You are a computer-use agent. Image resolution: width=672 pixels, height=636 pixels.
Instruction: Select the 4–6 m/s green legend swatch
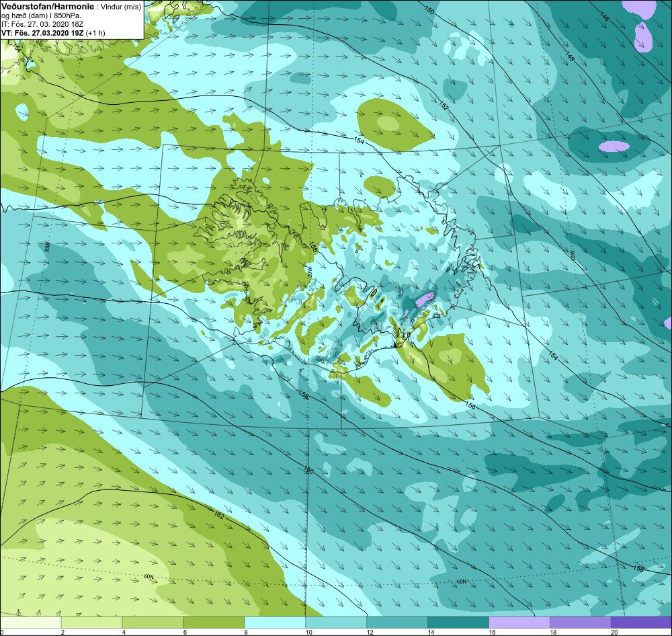click(x=153, y=622)
